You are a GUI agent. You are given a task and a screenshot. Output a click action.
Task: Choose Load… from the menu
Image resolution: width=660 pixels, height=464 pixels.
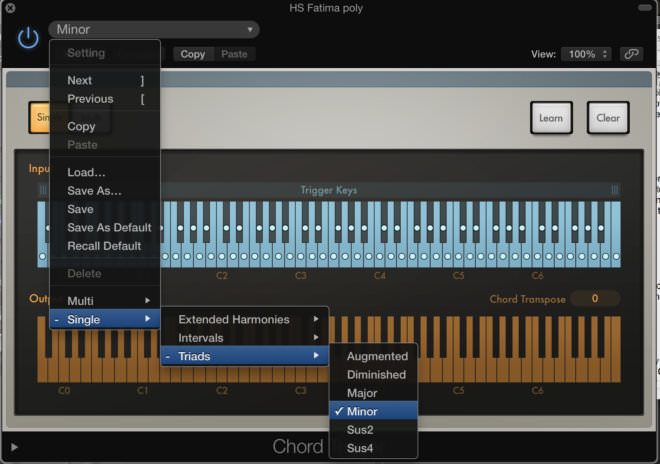tap(105, 172)
